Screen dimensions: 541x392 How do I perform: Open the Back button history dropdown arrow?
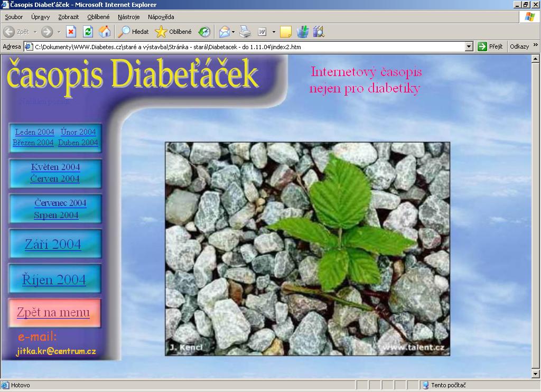click(35, 32)
